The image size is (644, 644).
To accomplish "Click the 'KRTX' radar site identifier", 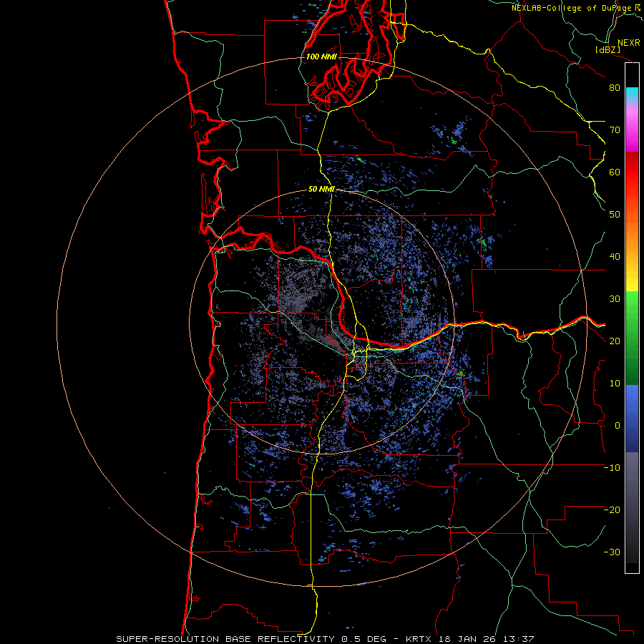I will click(419, 639).
